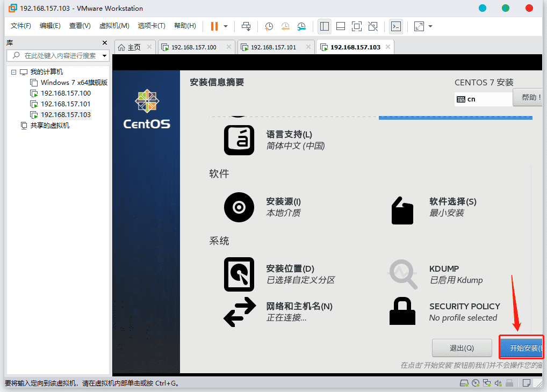
Task: Open the console view terminal icon
Action: tap(396, 26)
